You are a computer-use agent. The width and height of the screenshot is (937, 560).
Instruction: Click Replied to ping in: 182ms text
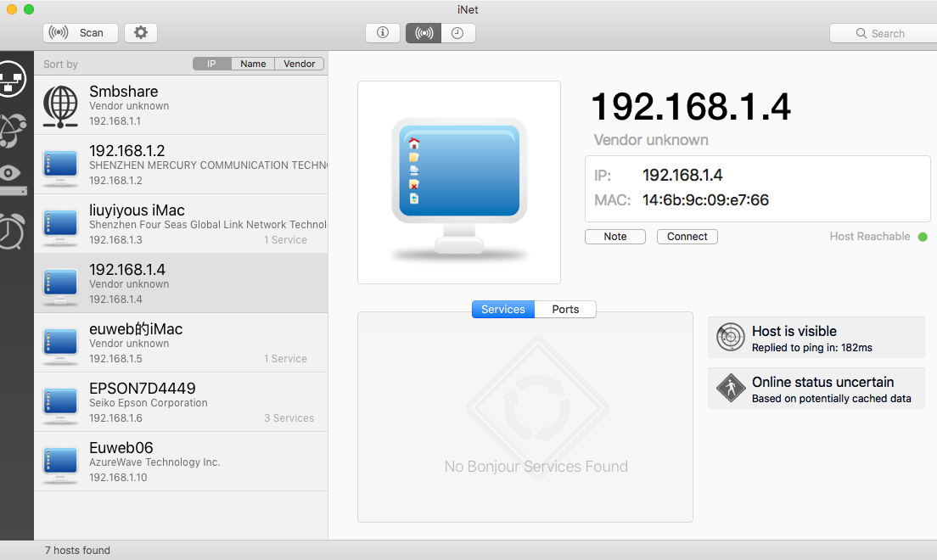[x=812, y=348]
